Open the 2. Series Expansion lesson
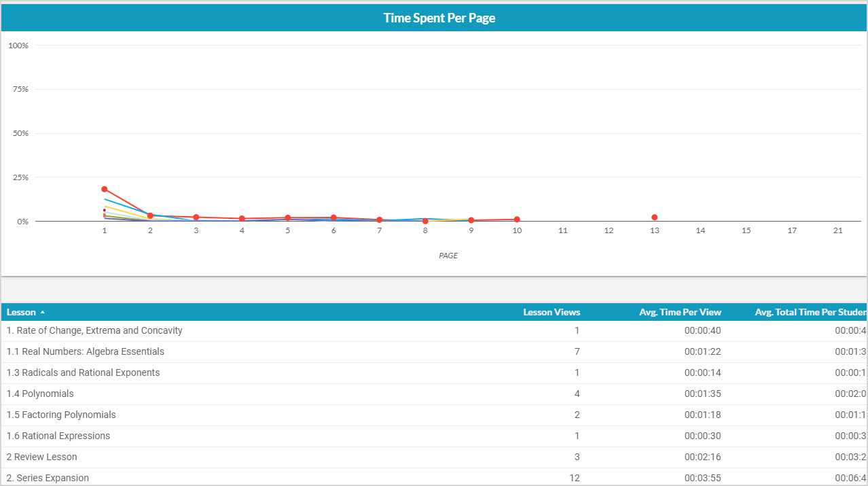The height and width of the screenshot is (486, 868). tap(48, 478)
